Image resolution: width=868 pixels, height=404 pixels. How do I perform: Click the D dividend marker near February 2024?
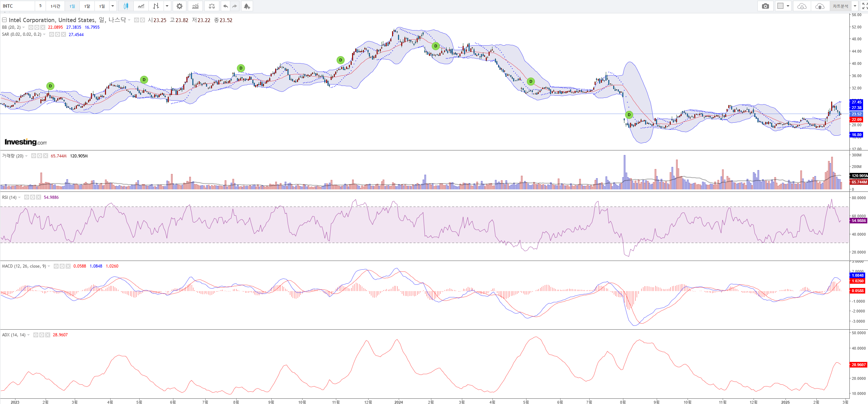coord(436,46)
